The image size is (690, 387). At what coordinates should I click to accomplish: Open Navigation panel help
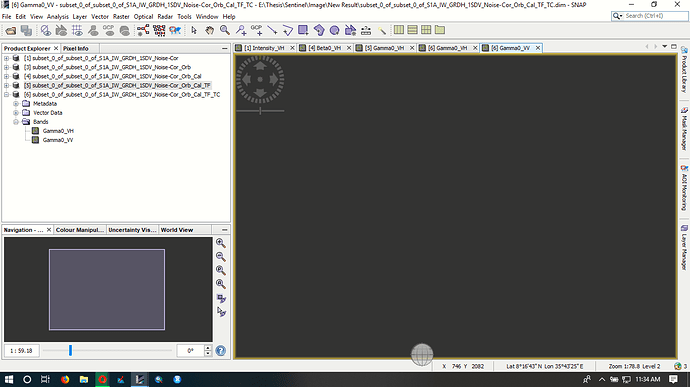(x=221, y=350)
